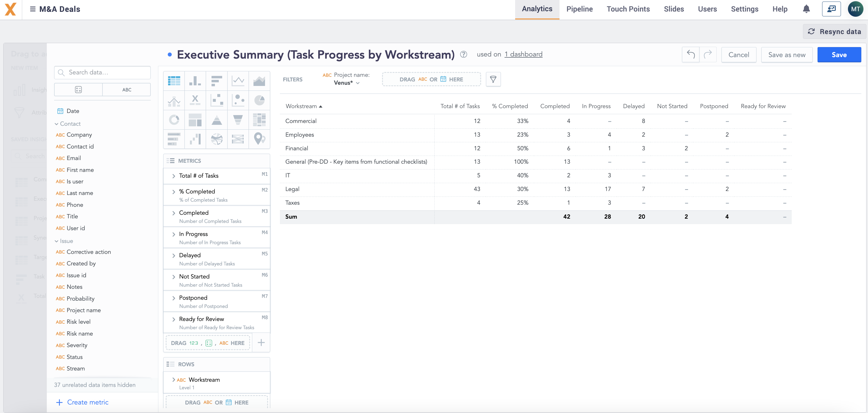This screenshot has height=413, width=868.
Task: Select the Bullet chart visualization
Action: coord(174,139)
